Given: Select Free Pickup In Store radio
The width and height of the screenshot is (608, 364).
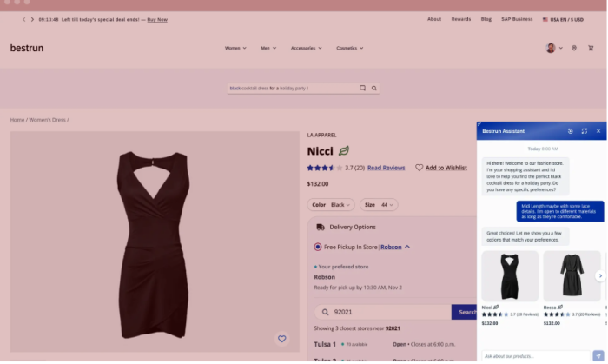Looking at the screenshot, I should click(x=318, y=247).
